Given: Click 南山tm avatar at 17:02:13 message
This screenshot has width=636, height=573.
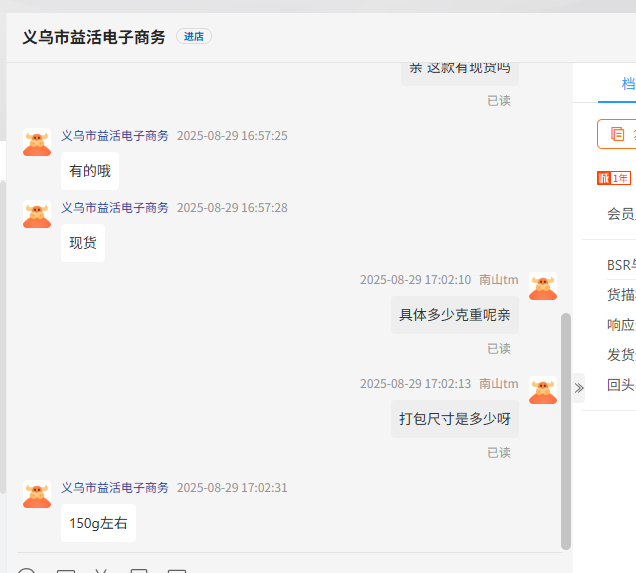Looking at the screenshot, I should click(543, 390).
